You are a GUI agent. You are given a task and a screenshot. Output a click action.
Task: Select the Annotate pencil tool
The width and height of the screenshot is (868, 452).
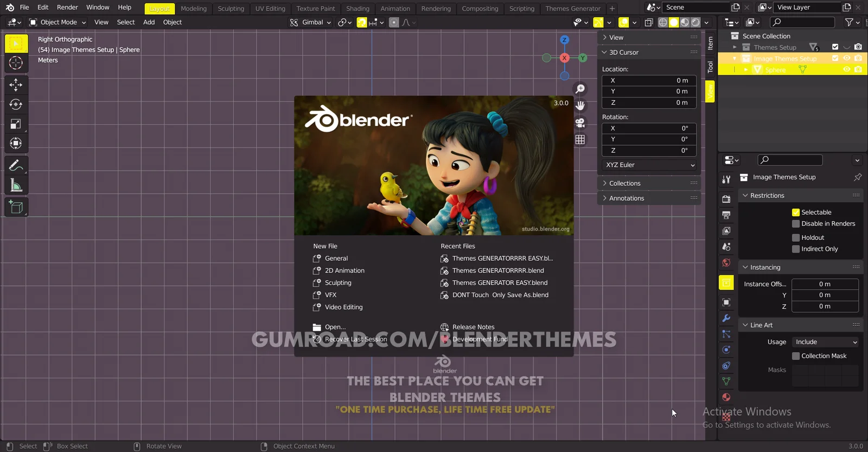16,165
